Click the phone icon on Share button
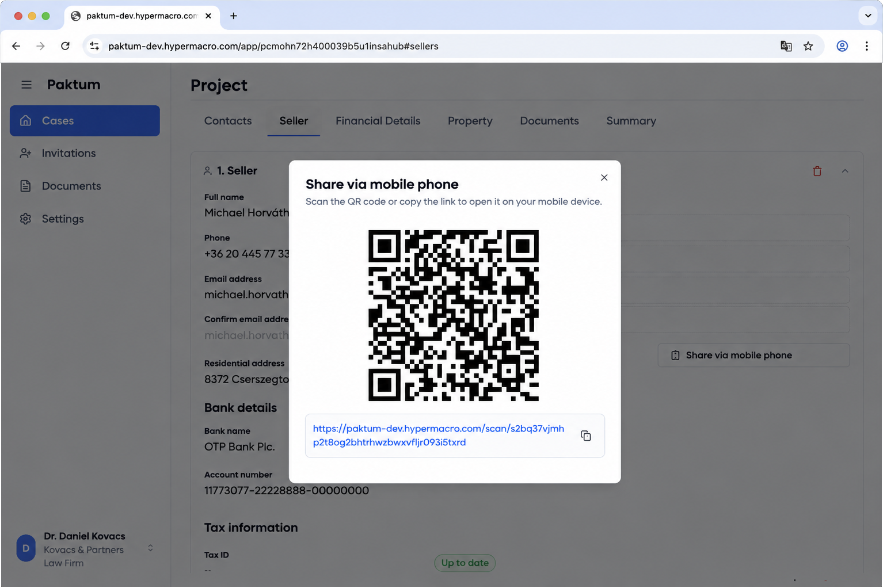Viewport: 883px width, 588px height. [675, 356]
